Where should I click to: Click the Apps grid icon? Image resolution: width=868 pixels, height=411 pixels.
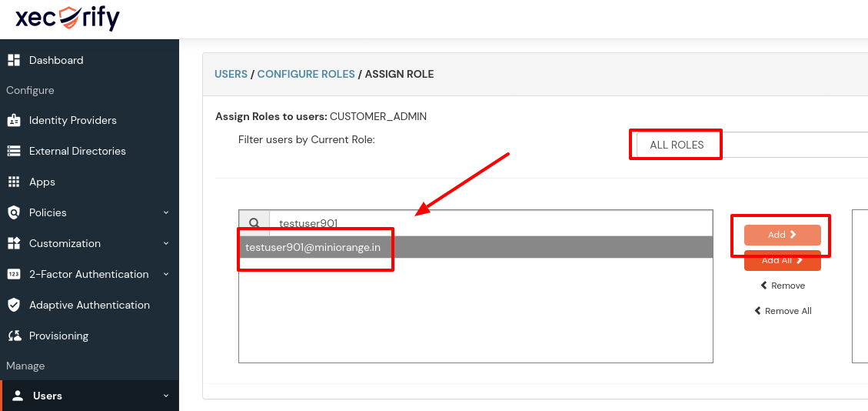click(14, 182)
